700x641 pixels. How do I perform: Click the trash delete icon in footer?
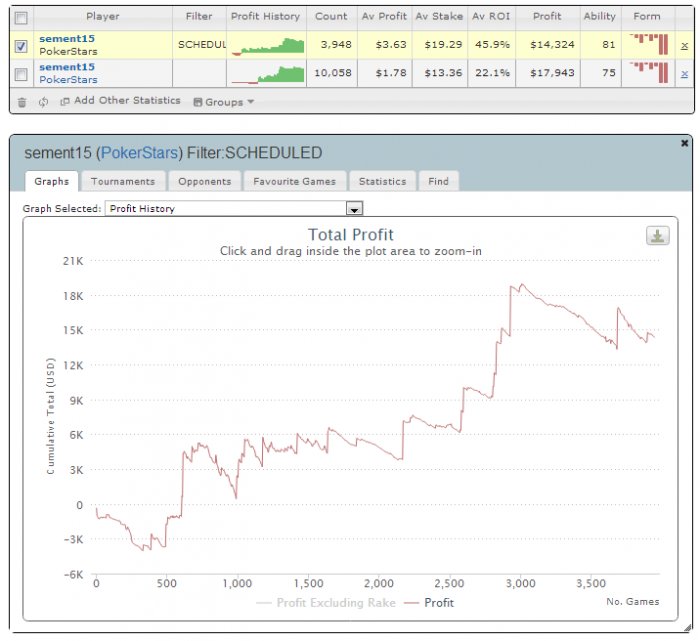point(22,102)
